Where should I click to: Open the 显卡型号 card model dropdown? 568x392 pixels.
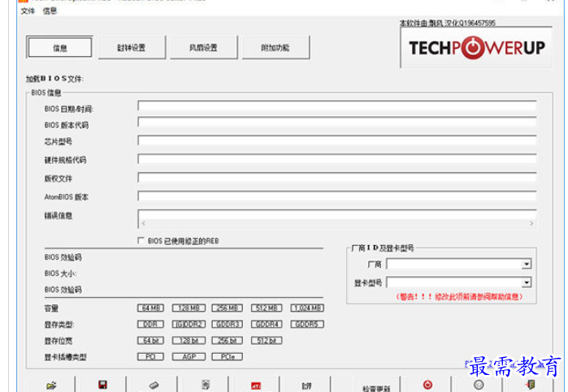(x=527, y=282)
